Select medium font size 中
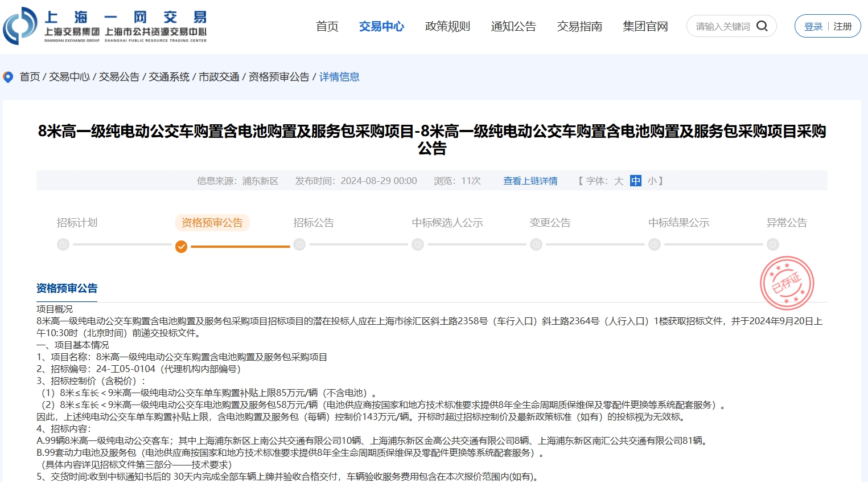This screenshot has width=868, height=482. point(636,181)
